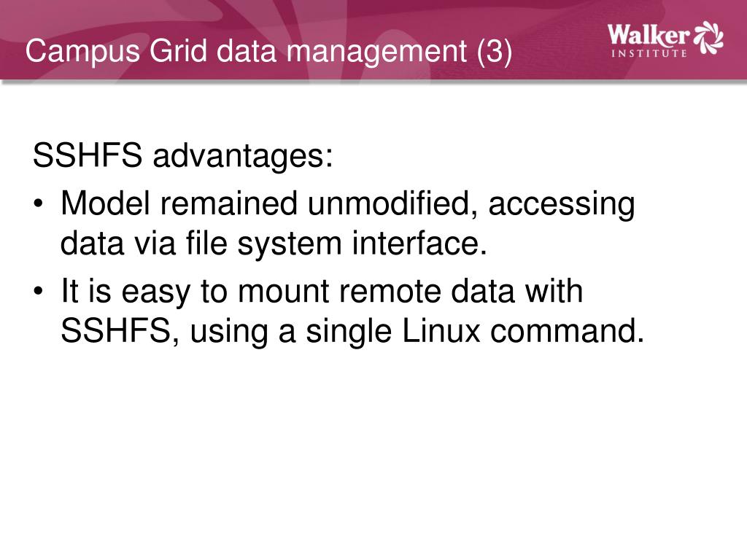Viewport: 747px width, 560px height.
Task: Click the word unmodified in first bullet
Action: pos(392,203)
